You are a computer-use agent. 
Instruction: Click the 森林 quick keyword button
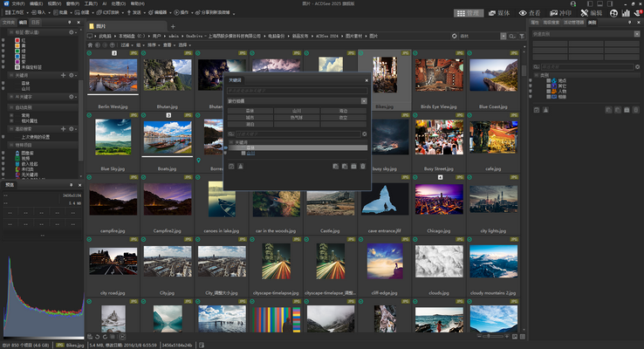250,112
